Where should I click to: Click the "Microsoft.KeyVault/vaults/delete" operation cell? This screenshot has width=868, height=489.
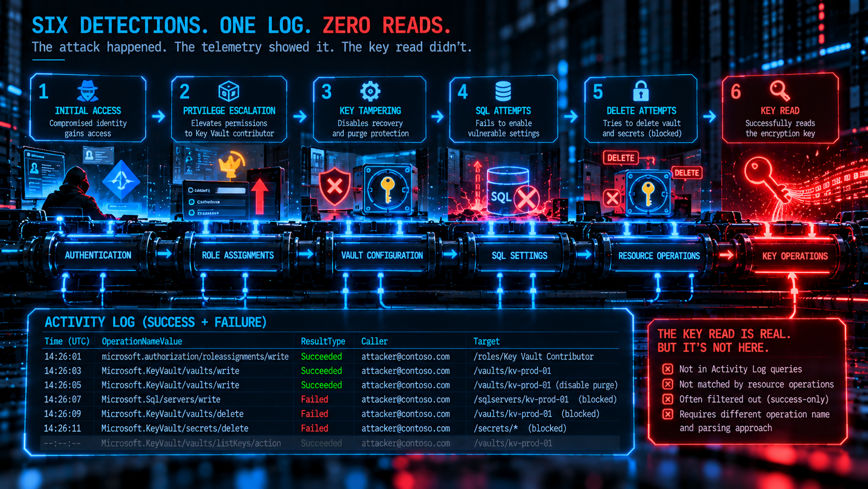click(x=172, y=414)
